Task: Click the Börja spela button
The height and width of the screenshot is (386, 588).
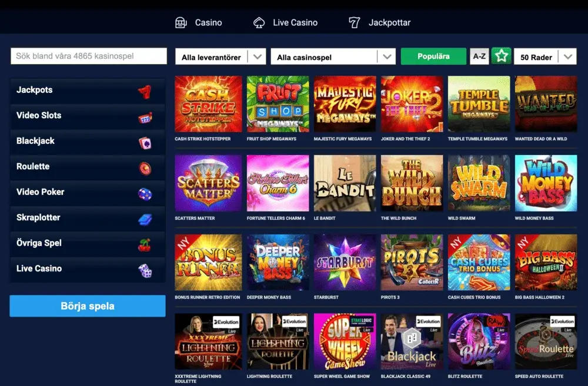Action: pos(88,306)
